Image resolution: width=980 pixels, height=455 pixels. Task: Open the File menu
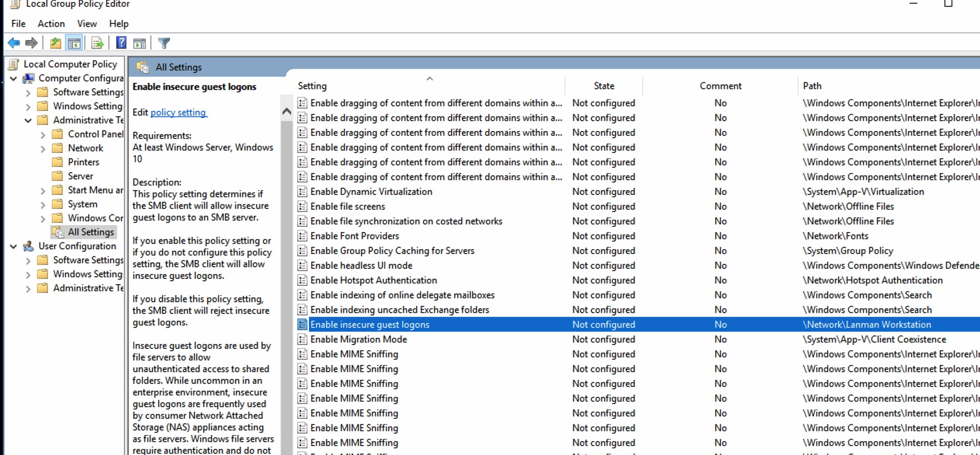[x=18, y=24]
